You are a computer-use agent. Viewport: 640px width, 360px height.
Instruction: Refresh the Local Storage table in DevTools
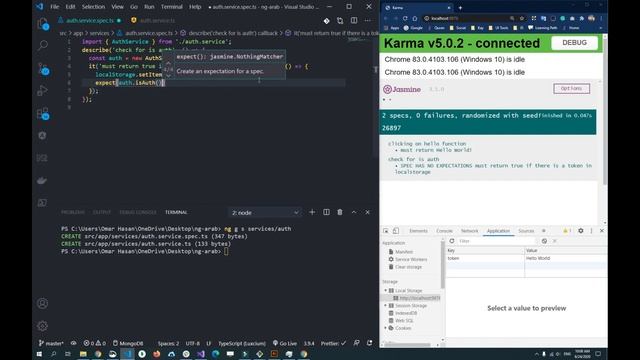452,241
